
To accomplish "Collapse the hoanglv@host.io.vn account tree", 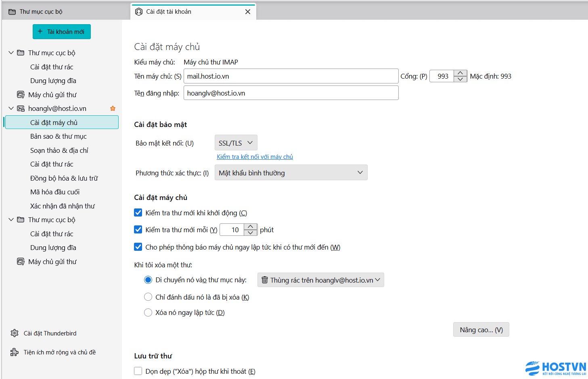I will [11, 108].
